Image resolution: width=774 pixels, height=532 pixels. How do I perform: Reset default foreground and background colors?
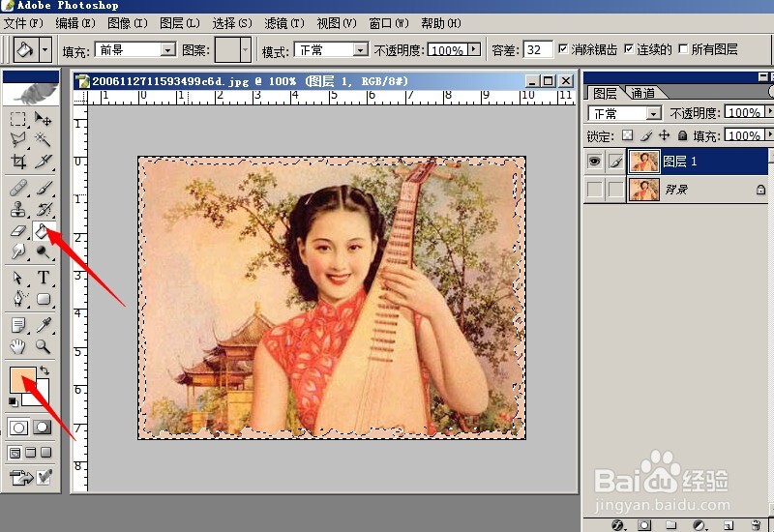pos(14,401)
